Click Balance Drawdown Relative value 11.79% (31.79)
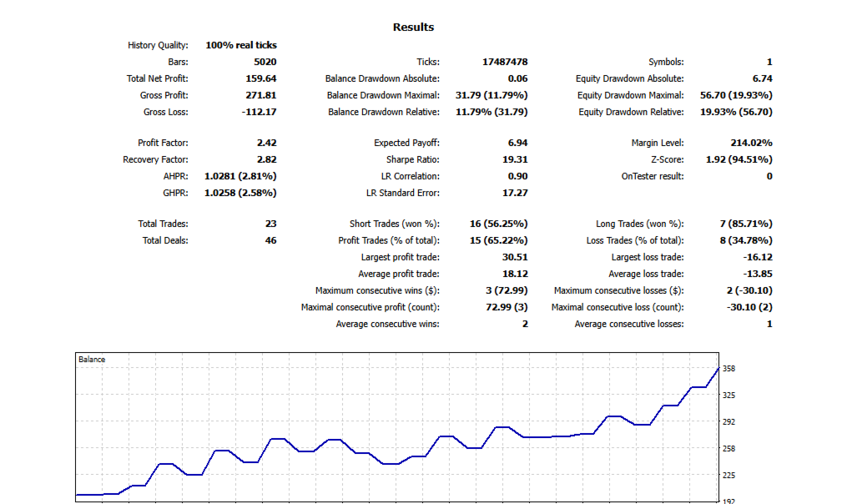 492,112
